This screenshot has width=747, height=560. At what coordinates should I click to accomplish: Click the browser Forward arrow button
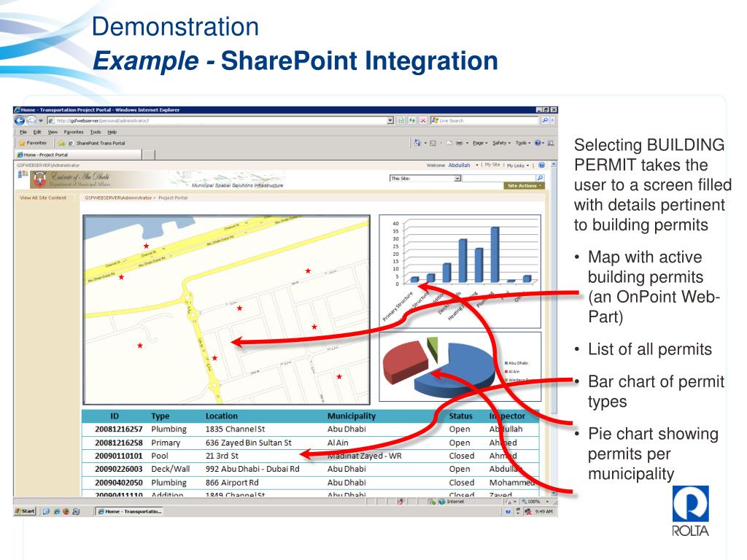[31, 120]
